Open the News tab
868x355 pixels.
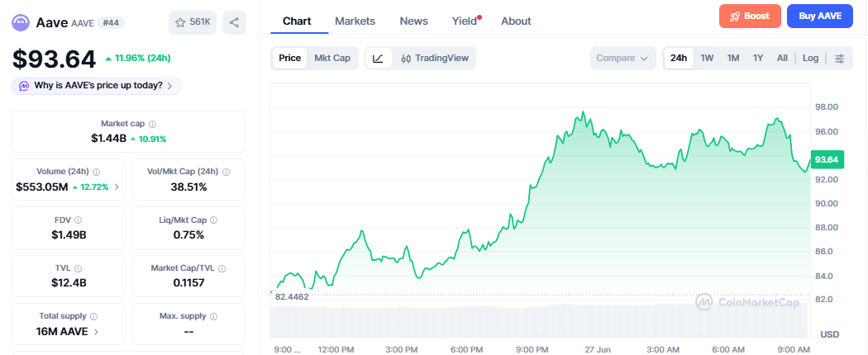point(413,21)
